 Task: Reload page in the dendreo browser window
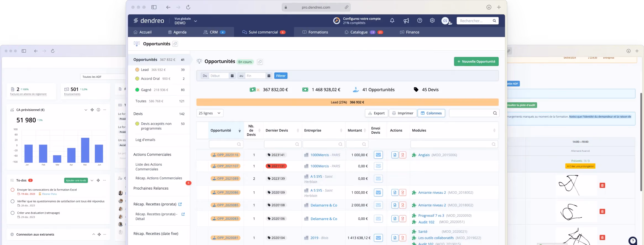(x=188, y=7)
